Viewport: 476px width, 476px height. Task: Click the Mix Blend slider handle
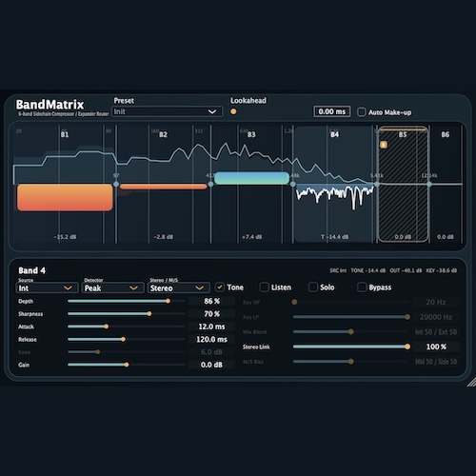click(351, 331)
